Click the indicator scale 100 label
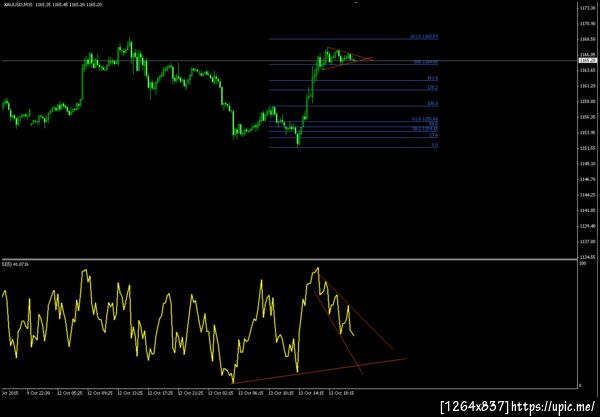The height and width of the screenshot is (417, 600). click(583, 264)
